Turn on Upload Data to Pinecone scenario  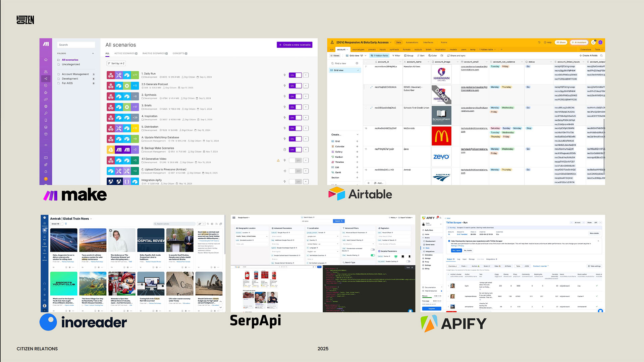[295, 171]
